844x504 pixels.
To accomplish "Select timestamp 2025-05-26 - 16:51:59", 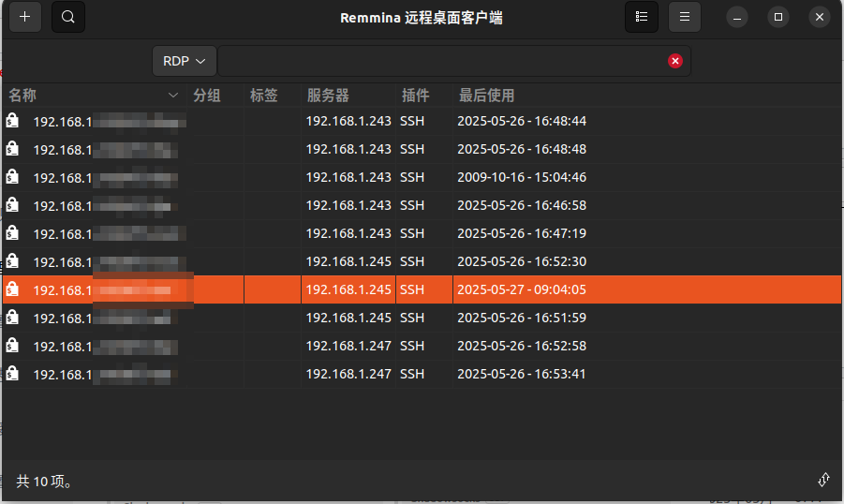I will click(522, 318).
